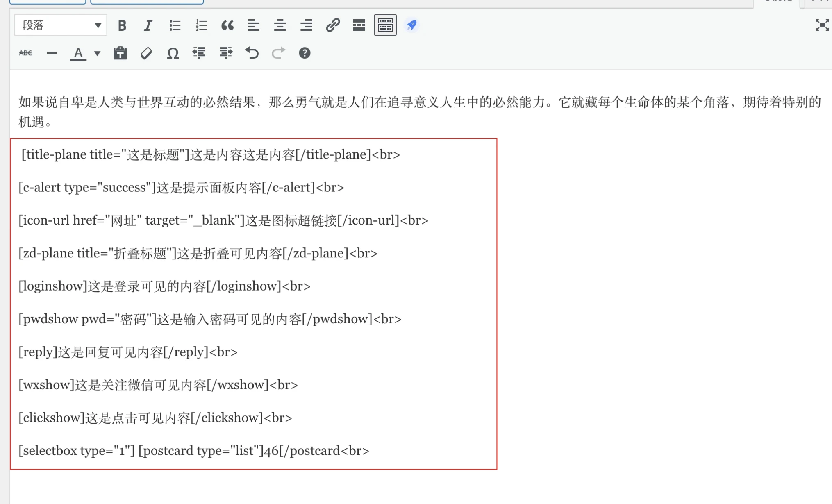The image size is (832, 504).
Task: Decrease paragraph indent
Action: coord(199,53)
